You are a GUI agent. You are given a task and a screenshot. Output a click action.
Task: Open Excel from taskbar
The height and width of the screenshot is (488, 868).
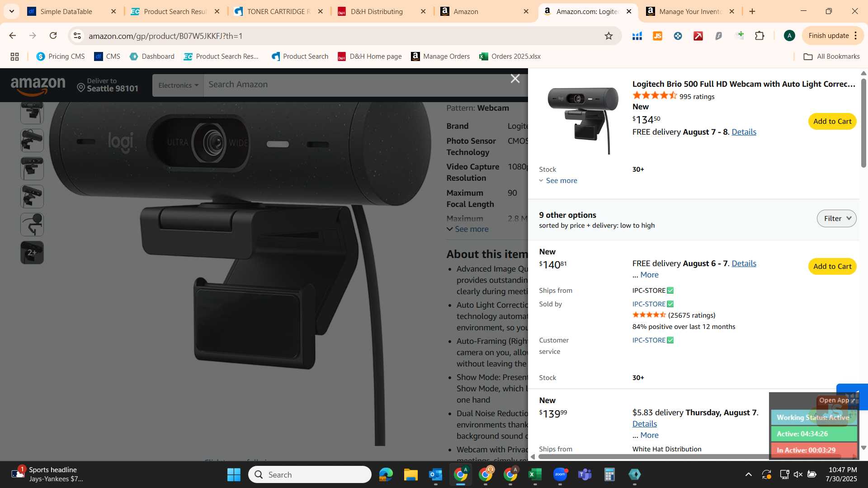coord(535,474)
